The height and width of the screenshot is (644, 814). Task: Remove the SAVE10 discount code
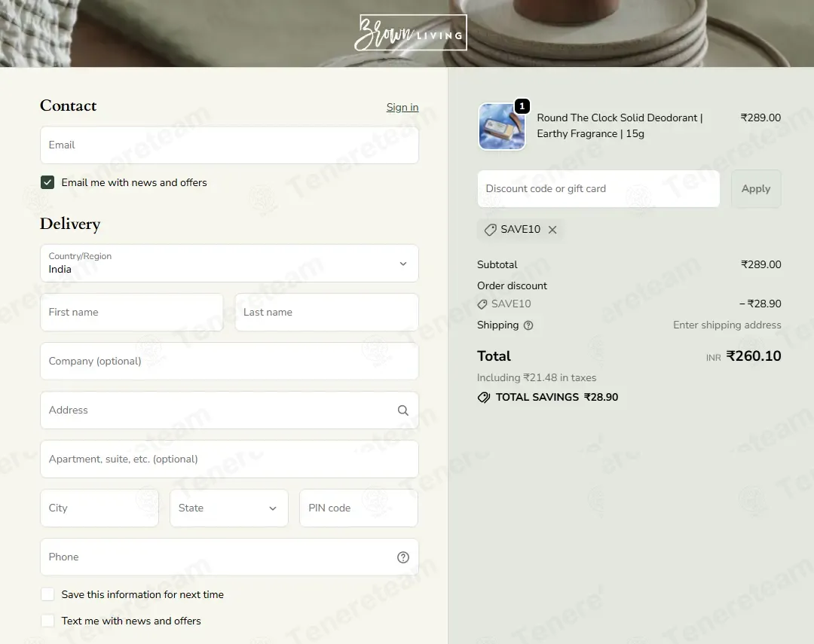[x=552, y=230]
